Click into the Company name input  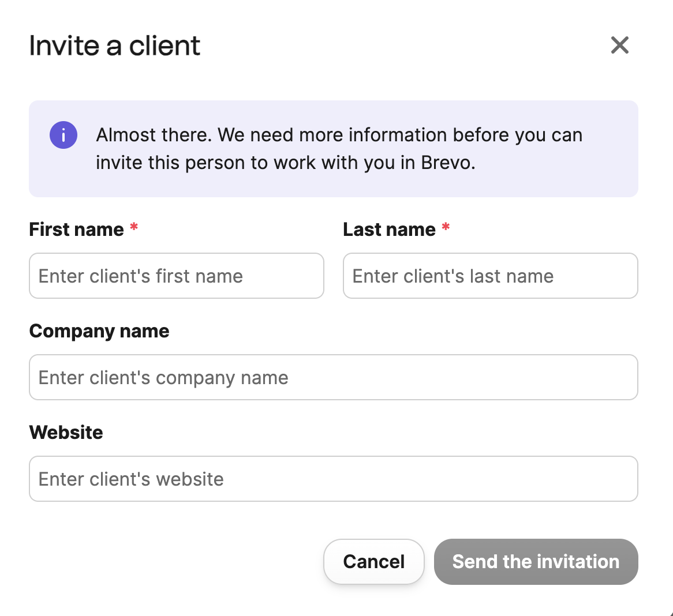pos(333,378)
